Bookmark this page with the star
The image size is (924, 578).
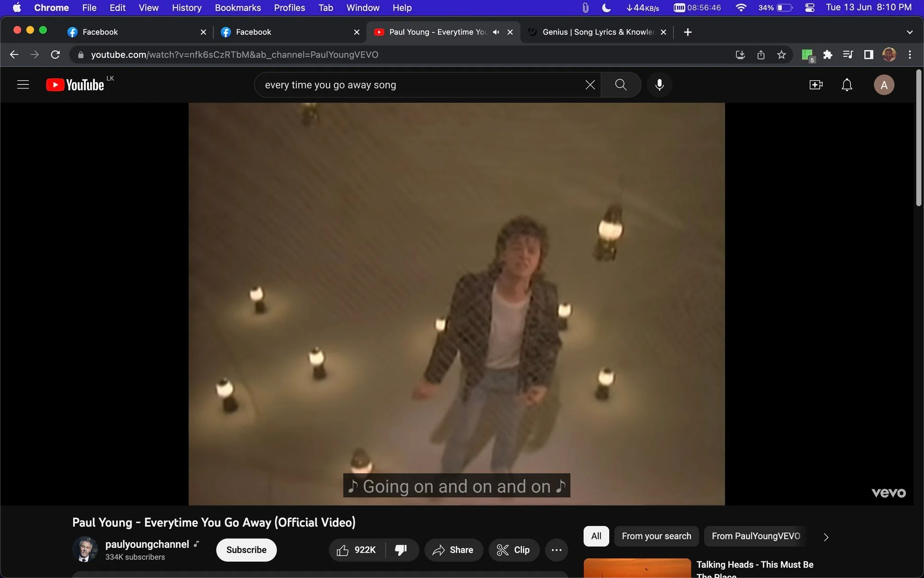[781, 55]
